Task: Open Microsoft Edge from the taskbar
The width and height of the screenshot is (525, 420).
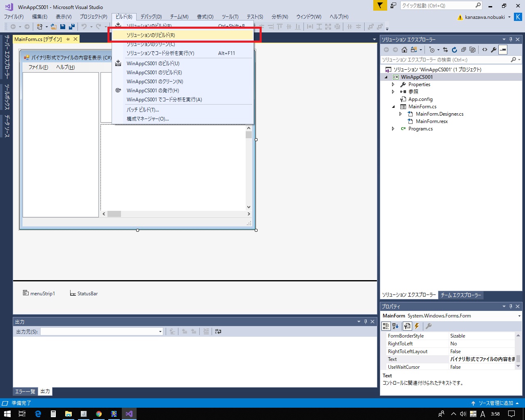Action: click(38, 414)
